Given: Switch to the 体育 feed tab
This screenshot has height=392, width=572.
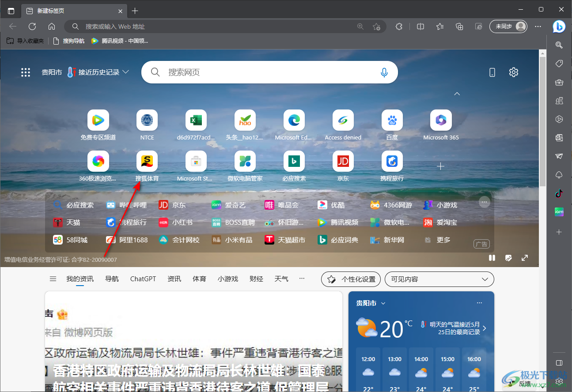Looking at the screenshot, I should (x=199, y=279).
